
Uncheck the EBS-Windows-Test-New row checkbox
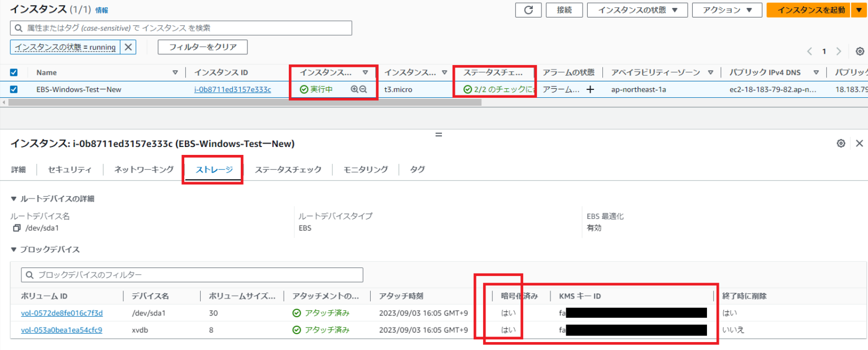[x=14, y=89]
